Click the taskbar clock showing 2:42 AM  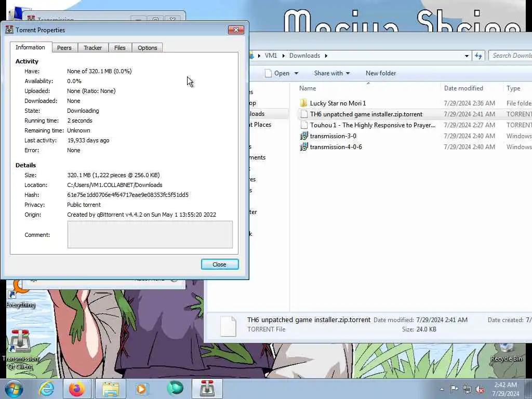click(506, 389)
